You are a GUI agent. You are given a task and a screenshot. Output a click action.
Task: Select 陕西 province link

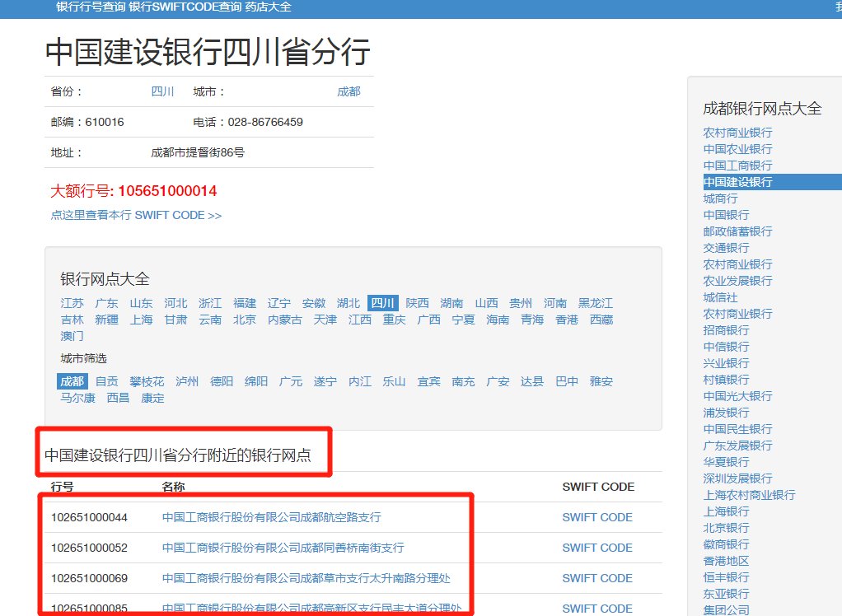point(417,303)
